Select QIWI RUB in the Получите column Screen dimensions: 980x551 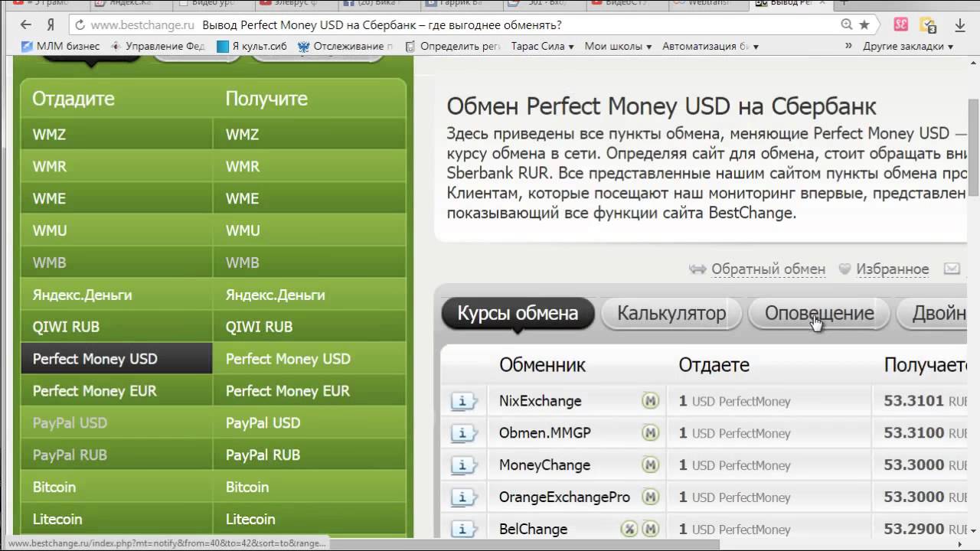(x=309, y=328)
